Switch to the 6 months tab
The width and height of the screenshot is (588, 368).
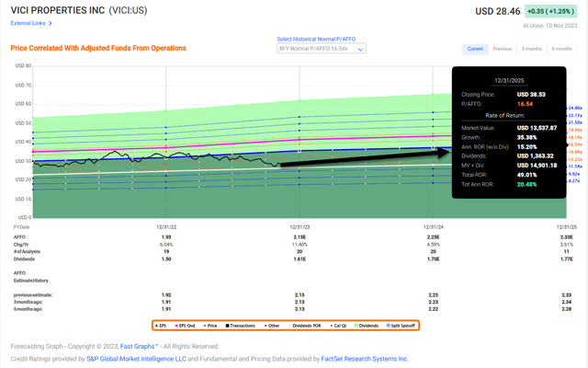coord(561,48)
